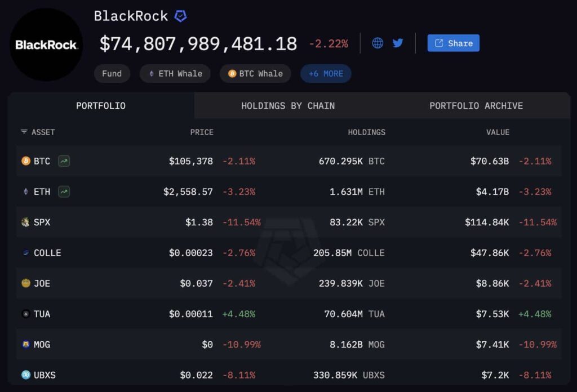577x392 pixels.
Task: Click the -2.22% portfolio change
Action: pyautogui.click(x=329, y=44)
